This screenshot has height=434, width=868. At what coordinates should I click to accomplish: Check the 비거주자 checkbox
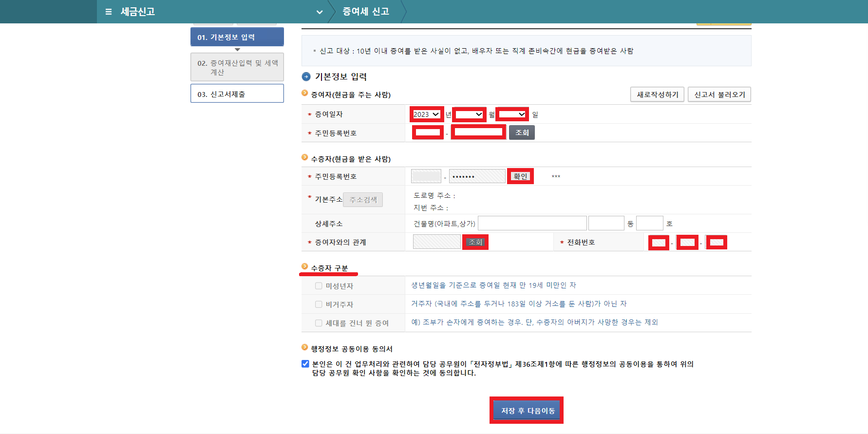click(319, 304)
